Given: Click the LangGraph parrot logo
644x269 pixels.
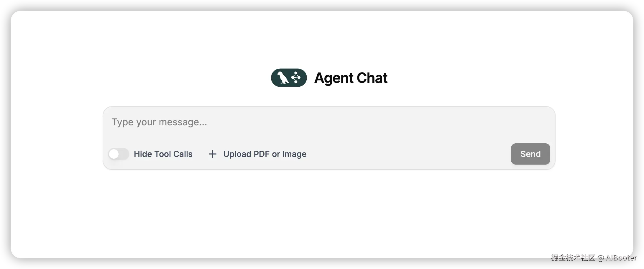Looking at the screenshot, I should (289, 78).
